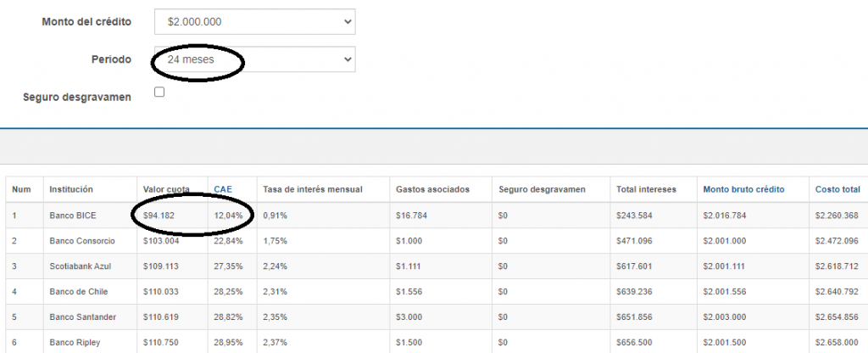Click the Num column header
The height and width of the screenshot is (353, 868).
point(20,189)
